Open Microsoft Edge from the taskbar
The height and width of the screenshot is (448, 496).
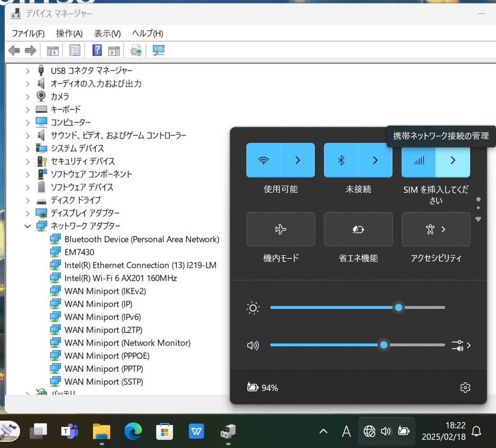pyautogui.click(x=133, y=432)
